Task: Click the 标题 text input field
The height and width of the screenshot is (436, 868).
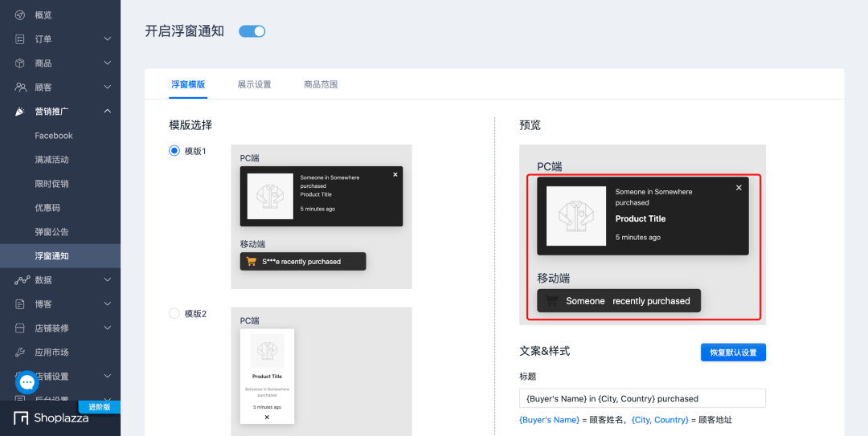Action: 642,398
